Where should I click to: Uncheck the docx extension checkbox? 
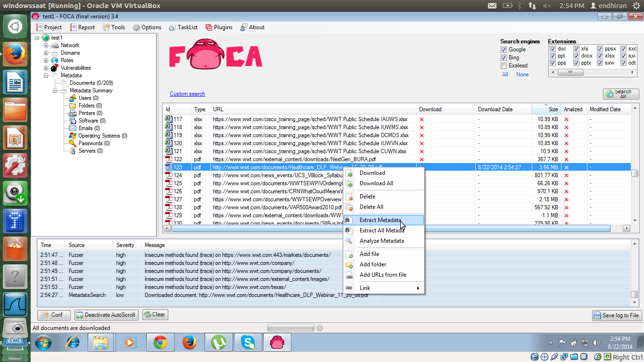(x=576, y=56)
